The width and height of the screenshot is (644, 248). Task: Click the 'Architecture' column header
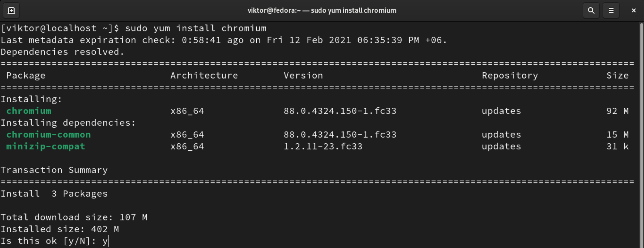pos(204,76)
